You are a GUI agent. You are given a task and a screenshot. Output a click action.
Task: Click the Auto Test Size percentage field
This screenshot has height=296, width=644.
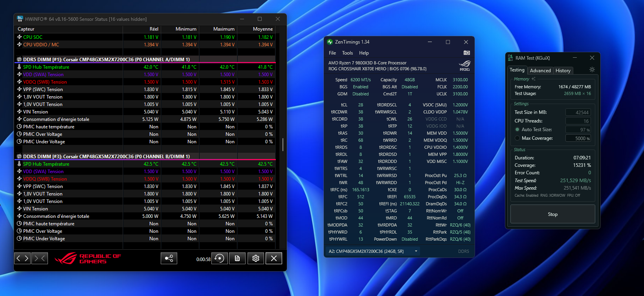578,130
